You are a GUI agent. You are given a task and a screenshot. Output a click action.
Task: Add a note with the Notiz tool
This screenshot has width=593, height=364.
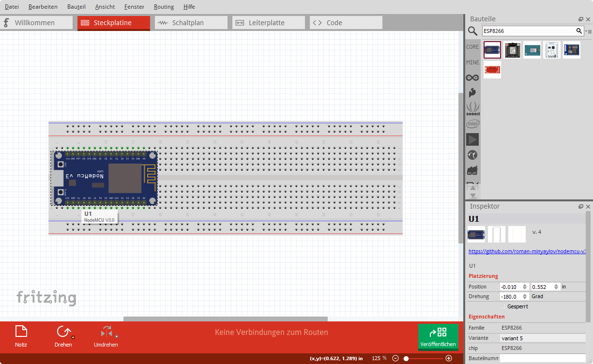[21, 332]
